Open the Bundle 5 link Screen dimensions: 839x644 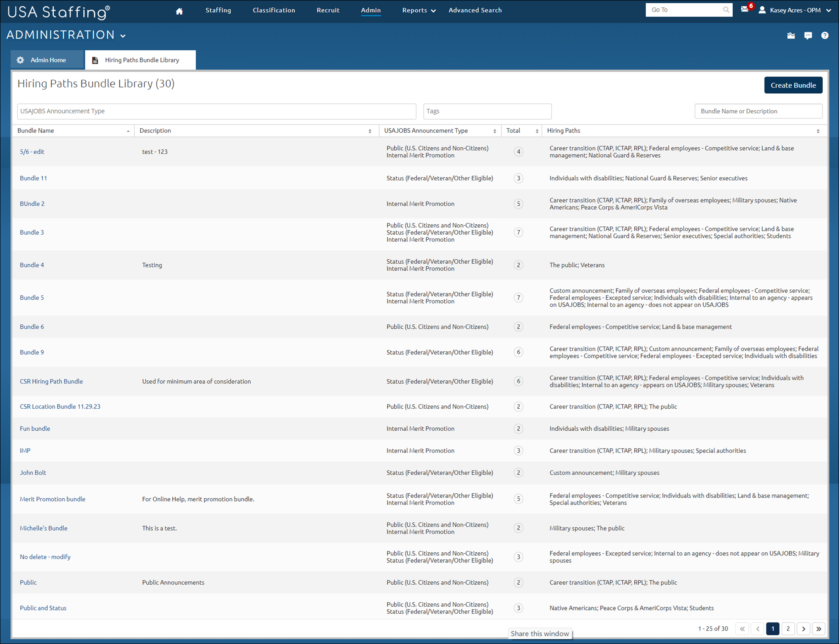tap(32, 298)
